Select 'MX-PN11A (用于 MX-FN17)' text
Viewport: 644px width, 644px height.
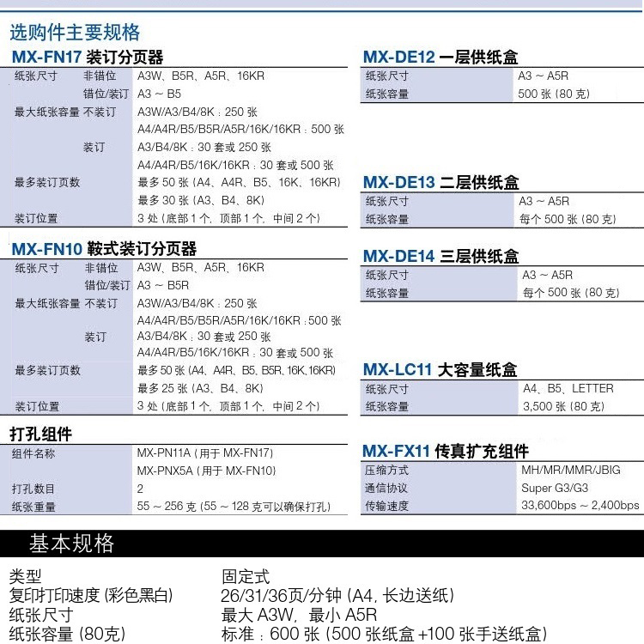tap(205, 453)
